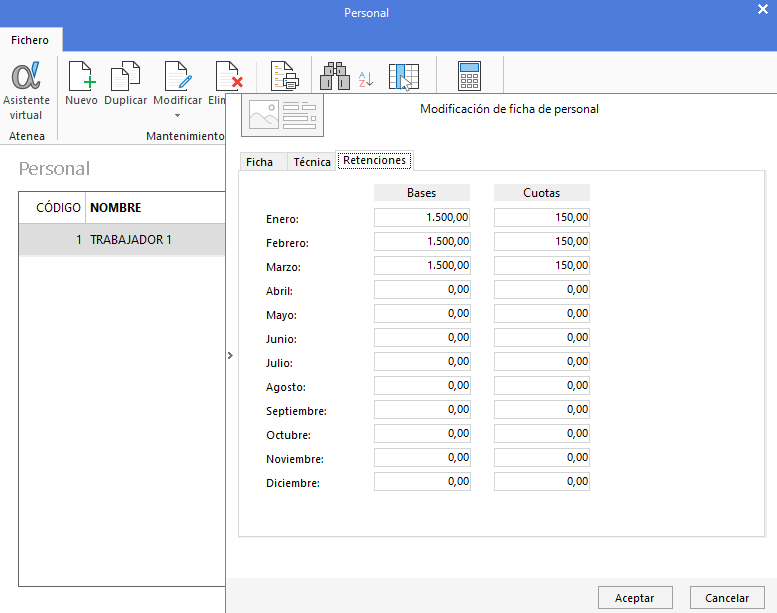
Task: Click the photo placeholder of the personnel record
Action: (x=282, y=115)
